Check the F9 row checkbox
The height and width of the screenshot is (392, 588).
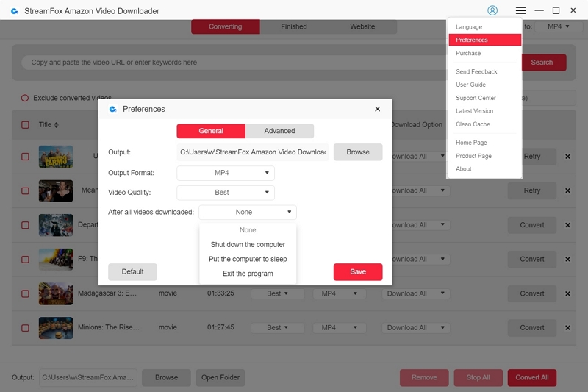(25, 259)
